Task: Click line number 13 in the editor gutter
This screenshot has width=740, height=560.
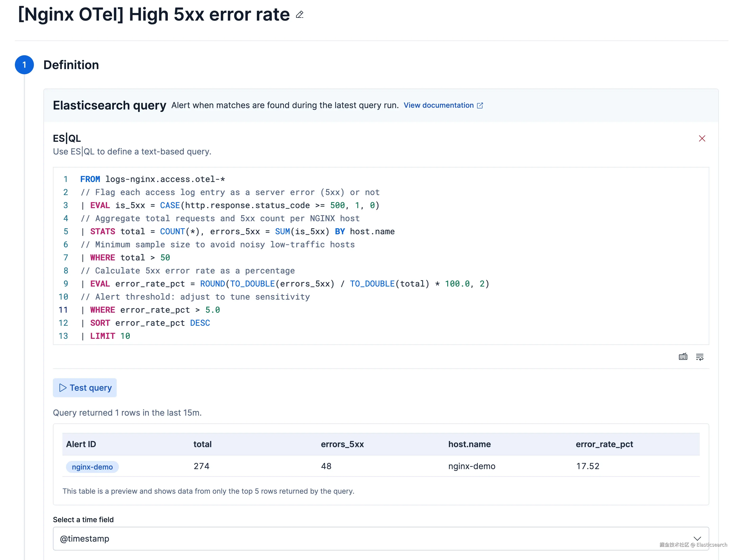Action: pyautogui.click(x=63, y=336)
